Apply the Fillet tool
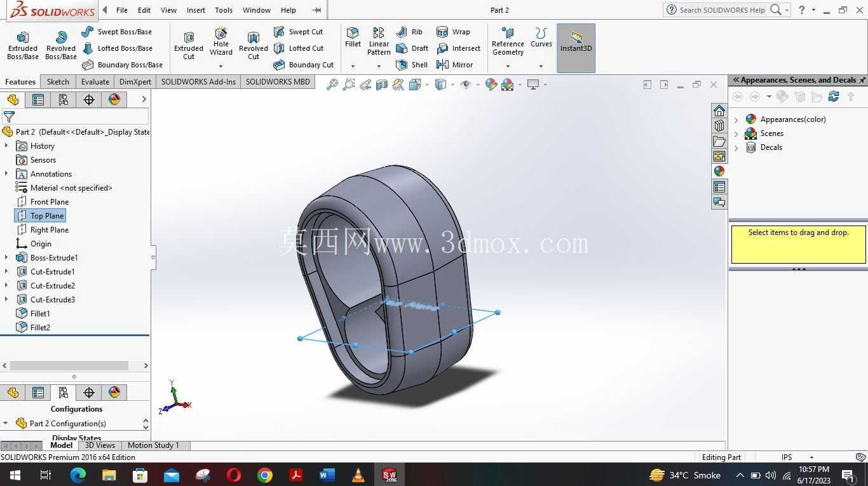Viewport: 868px width, 486px height. [x=353, y=38]
